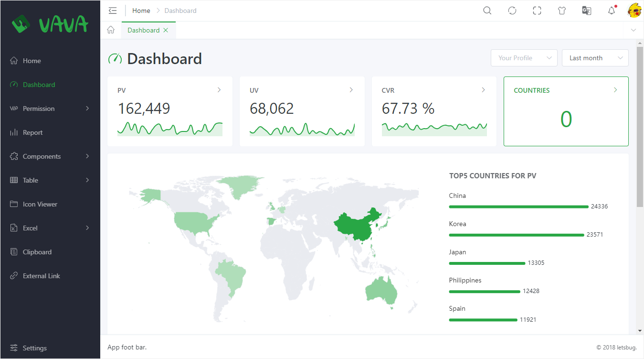Screen dimensions: 644x359
Task: Expand the Excel submenu arrow
Action: pos(87,228)
